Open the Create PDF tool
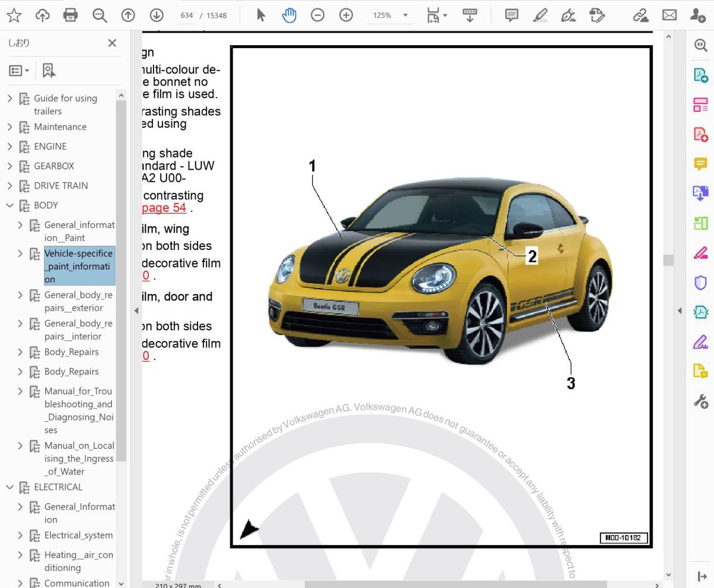Image resolution: width=714 pixels, height=588 pixels. [x=700, y=135]
